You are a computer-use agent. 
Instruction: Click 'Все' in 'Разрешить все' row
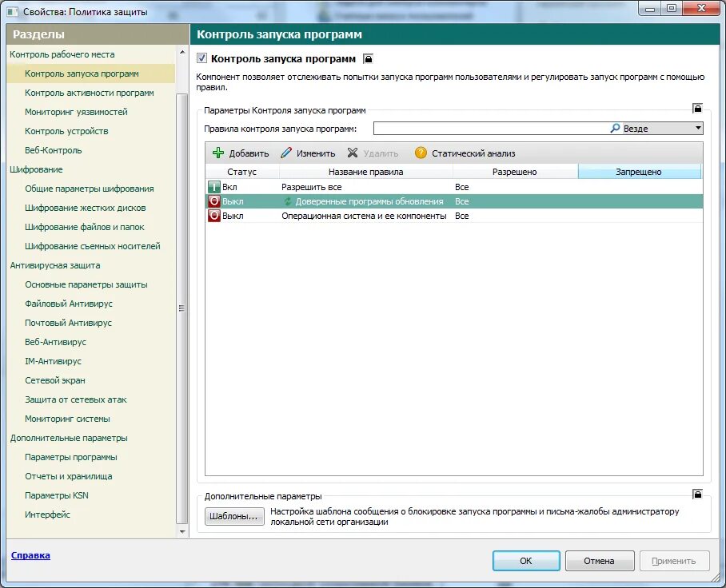(x=461, y=187)
